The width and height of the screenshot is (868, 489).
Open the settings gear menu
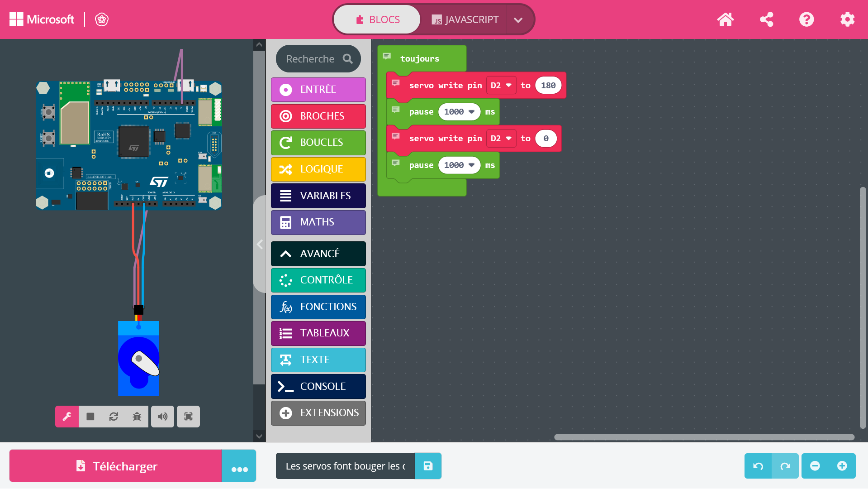click(847, 19)
